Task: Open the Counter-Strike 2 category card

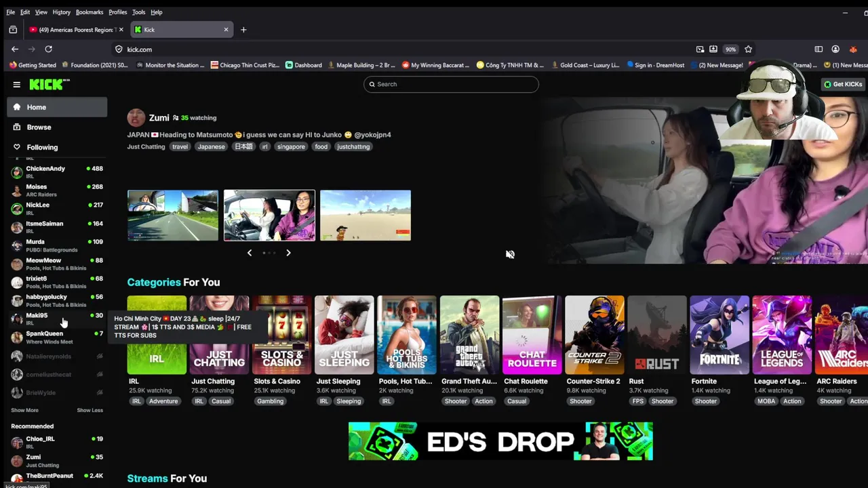Action: (594, 335)
